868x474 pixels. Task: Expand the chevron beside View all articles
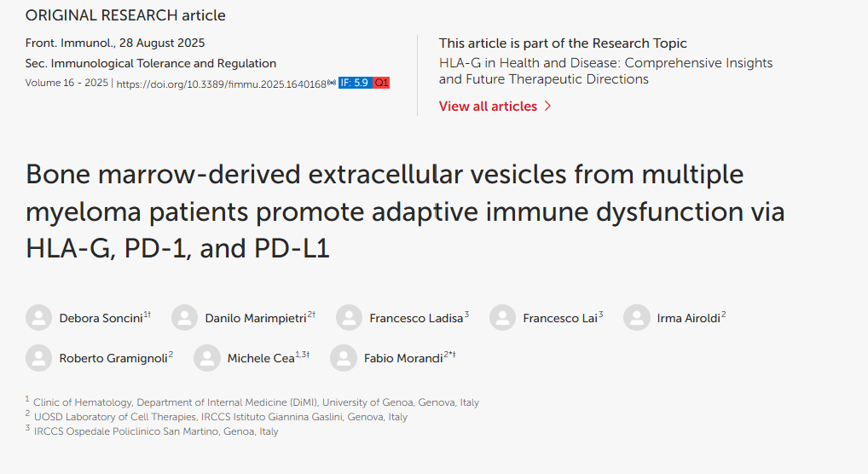click(547, 107)
